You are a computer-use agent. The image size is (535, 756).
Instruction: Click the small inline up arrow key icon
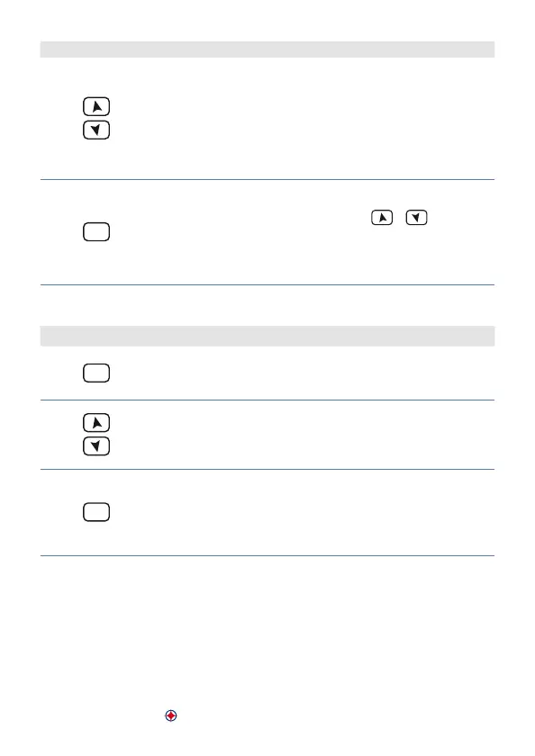(x=382, y=218)
